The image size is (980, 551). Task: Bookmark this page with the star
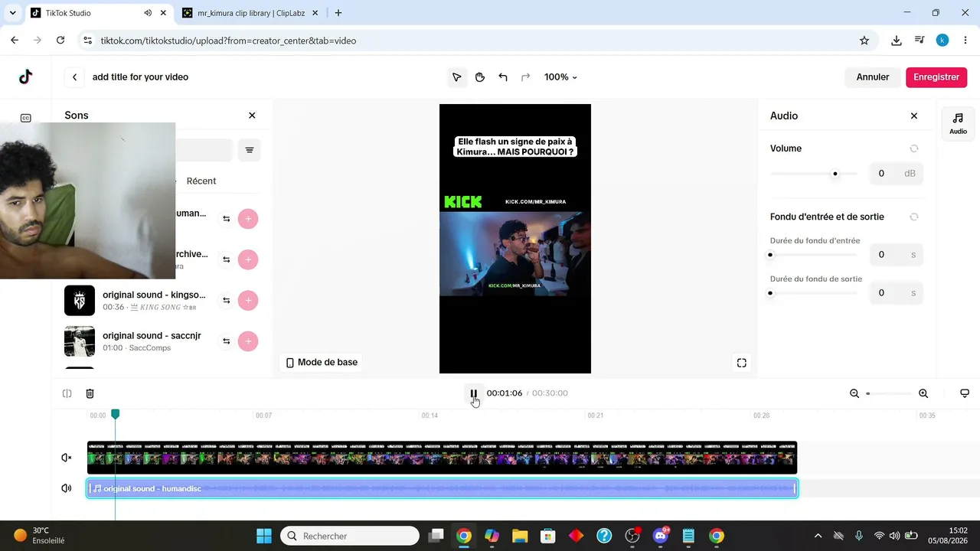[x=864, y=41]
